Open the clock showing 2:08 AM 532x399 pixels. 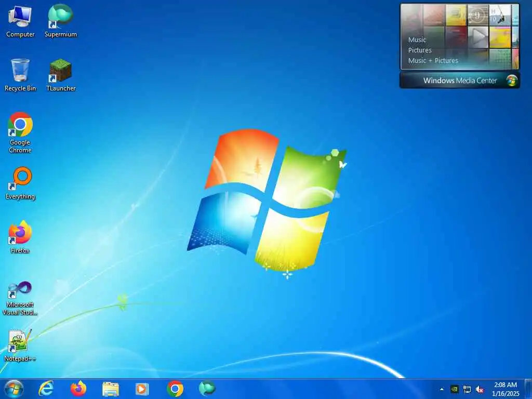[x=506, y=389]
